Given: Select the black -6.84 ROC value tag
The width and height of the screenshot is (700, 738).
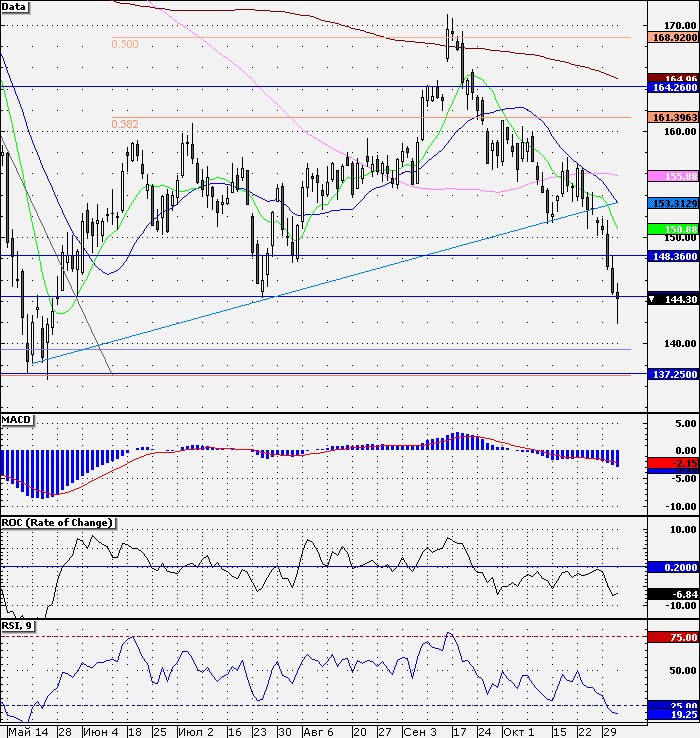Looking at the screenshot, I should pyautogui.click(x=673, y=594).
